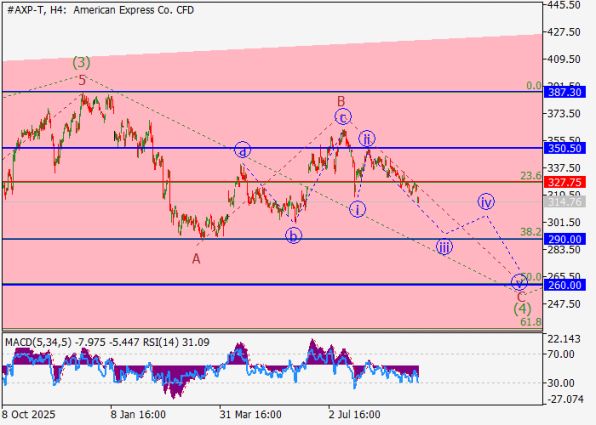Viewport: 596px width, 425px height.
Task: Click the 337.50 price axis label
Action: point(565,168)
